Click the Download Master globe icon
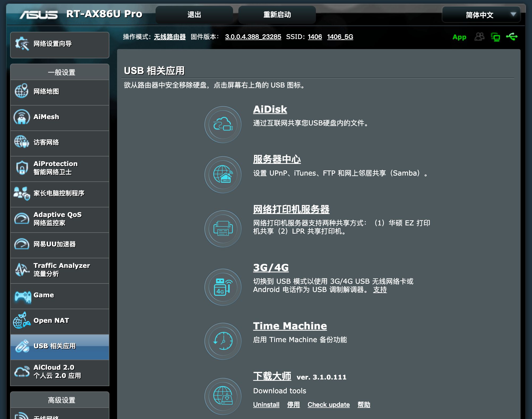 click(223, 396)
